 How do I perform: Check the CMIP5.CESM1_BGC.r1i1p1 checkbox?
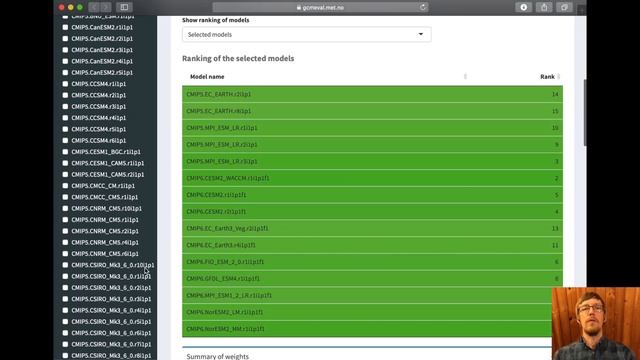point(65,152)
